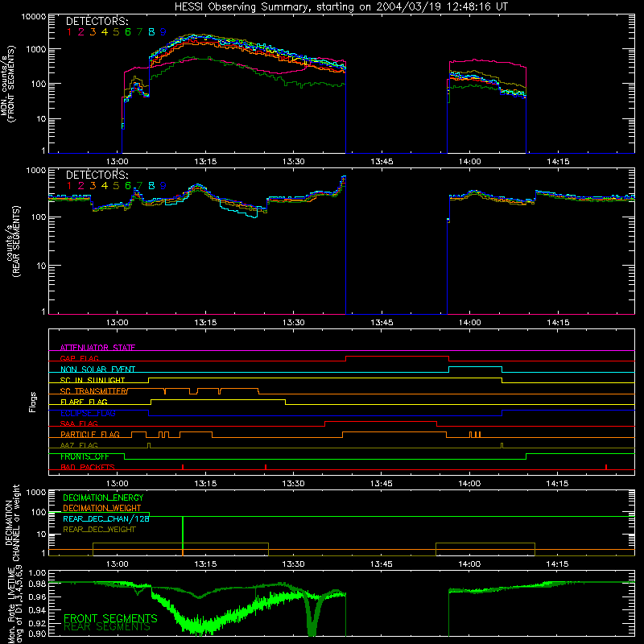Click the 10000 y-axis tick label
Viewport: 644px width, 644px height.
pos(34,17)
